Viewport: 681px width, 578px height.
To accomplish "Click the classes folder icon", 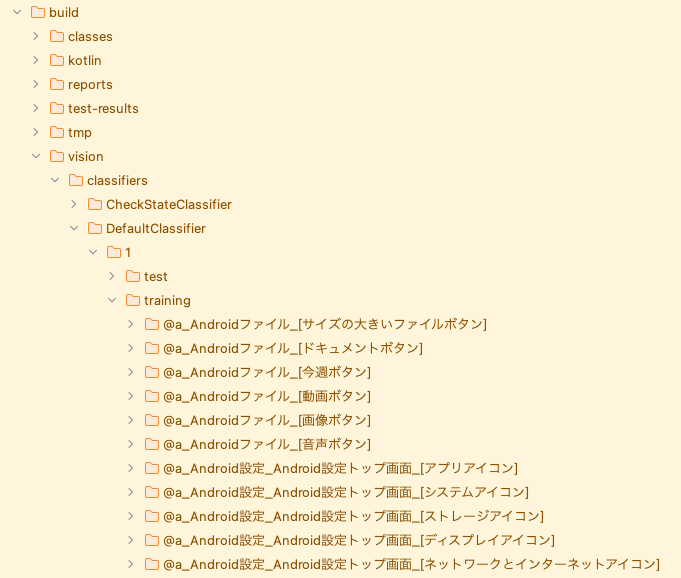I will (57, 36).
